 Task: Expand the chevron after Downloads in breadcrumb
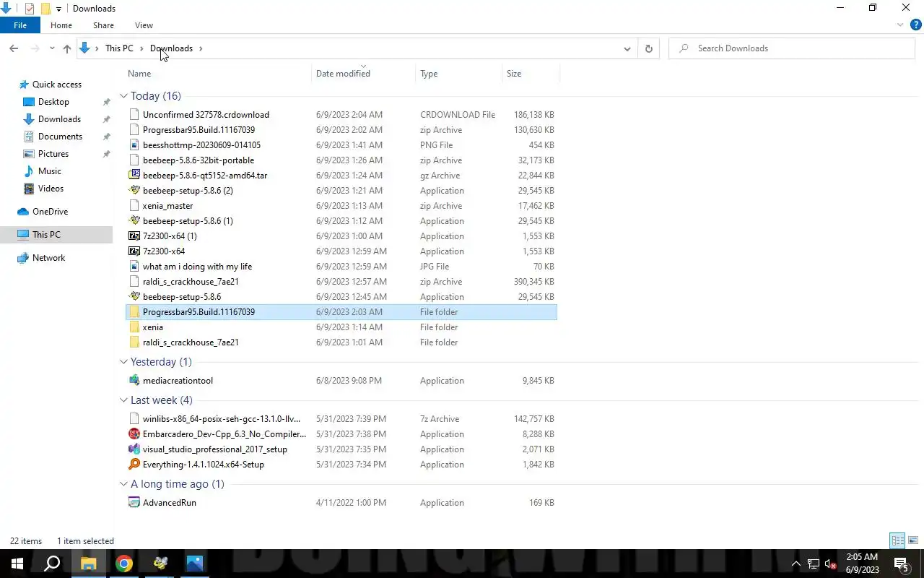pos(201,48)
